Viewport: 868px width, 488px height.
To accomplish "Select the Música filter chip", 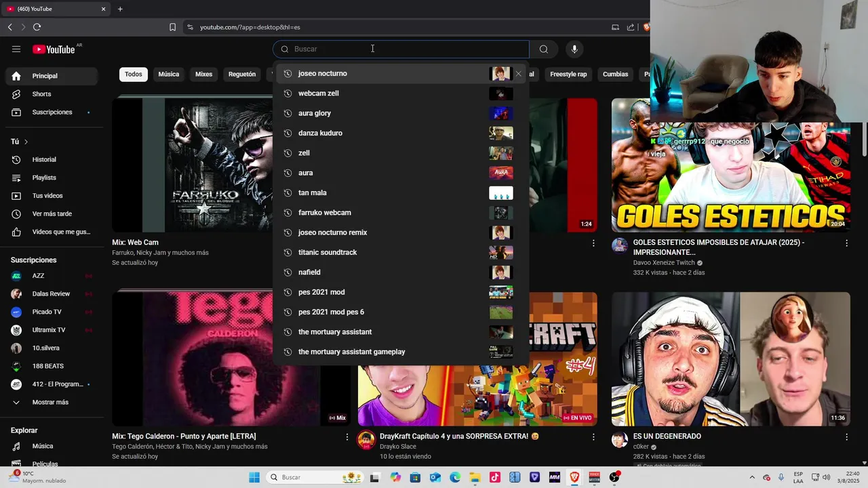I will (169, 74).
